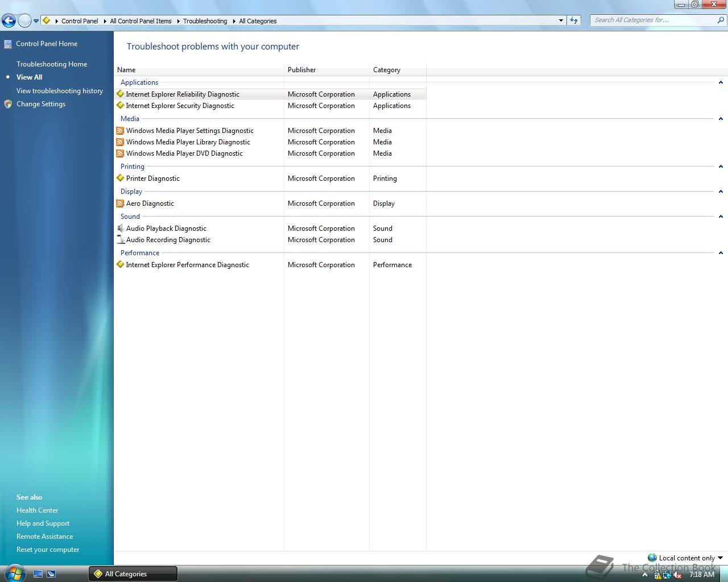
Task: Open Help and Support link
Action: pos(43,523)
